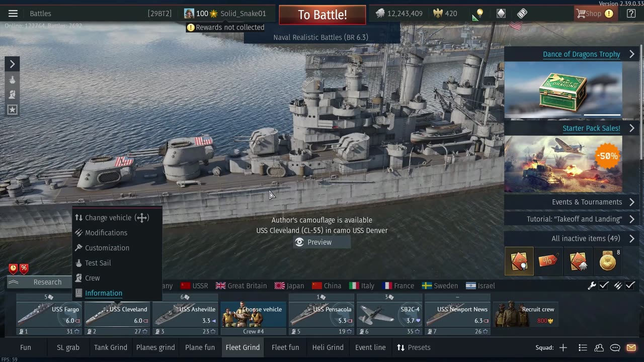Viewport: 644px width, 362px height.
Task: Preview the USS Denver camouflage
Action: (x=322, y=242)
